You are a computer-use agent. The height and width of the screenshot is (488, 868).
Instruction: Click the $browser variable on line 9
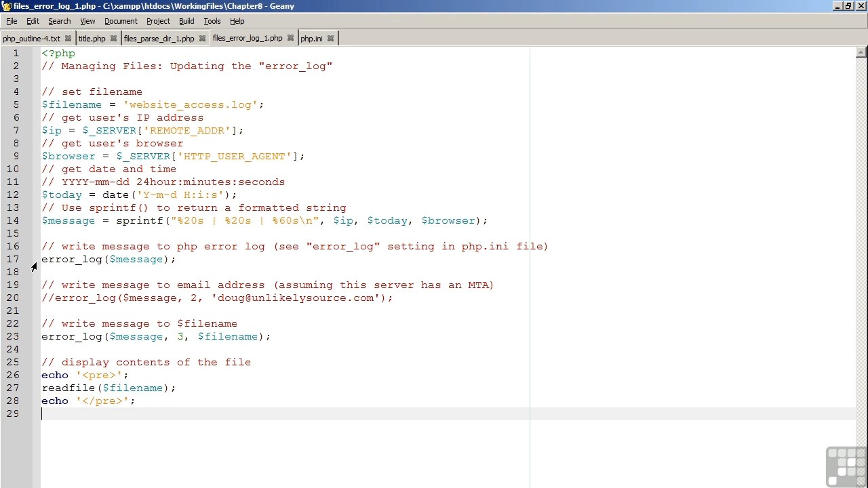[x=68, y=156]
